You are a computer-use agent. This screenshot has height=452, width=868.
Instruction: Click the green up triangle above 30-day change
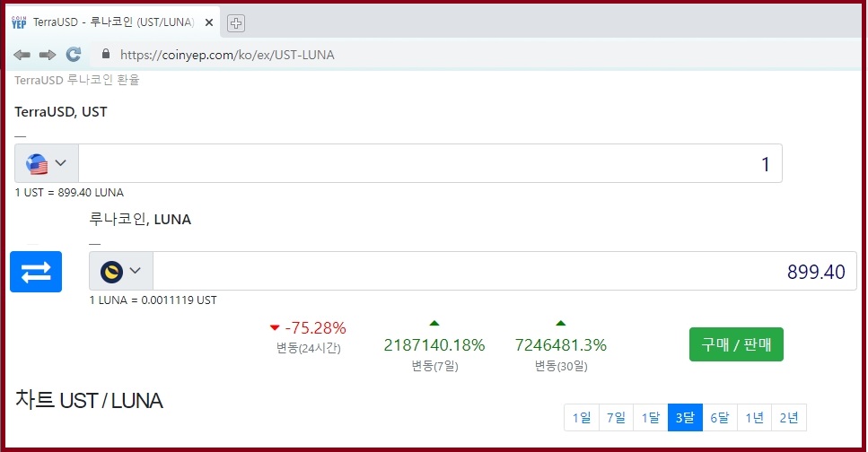pos(561,323)
